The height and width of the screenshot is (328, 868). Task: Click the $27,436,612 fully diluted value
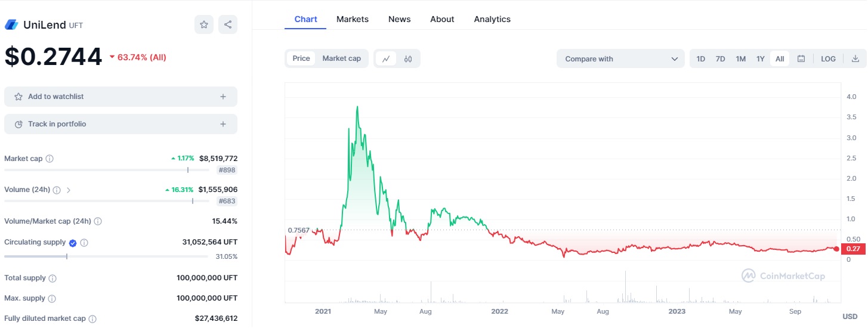point(216,318)
